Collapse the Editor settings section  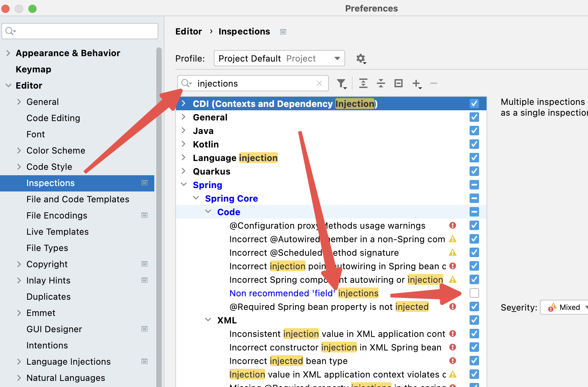pos(8,86)
